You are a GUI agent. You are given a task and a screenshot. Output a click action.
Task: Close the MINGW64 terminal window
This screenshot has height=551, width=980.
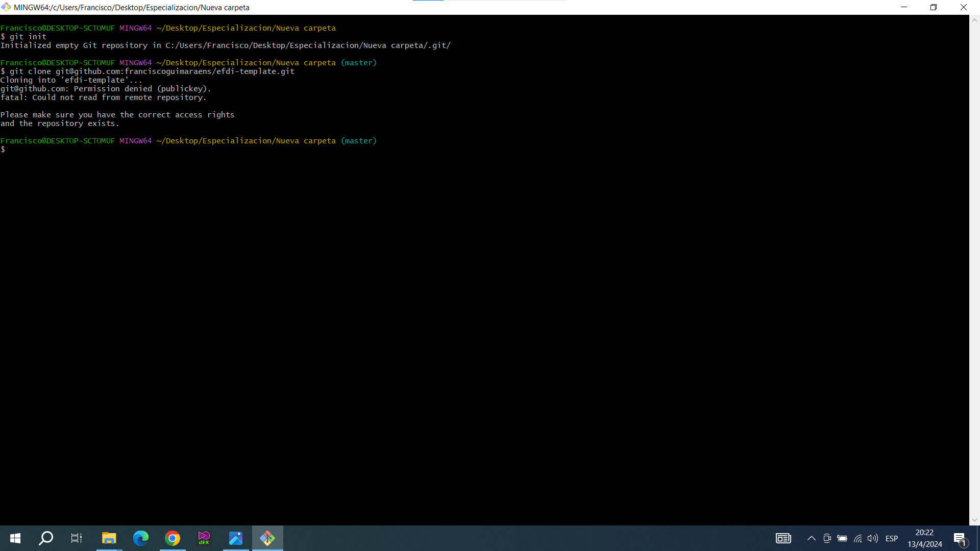tap(964, 7)
